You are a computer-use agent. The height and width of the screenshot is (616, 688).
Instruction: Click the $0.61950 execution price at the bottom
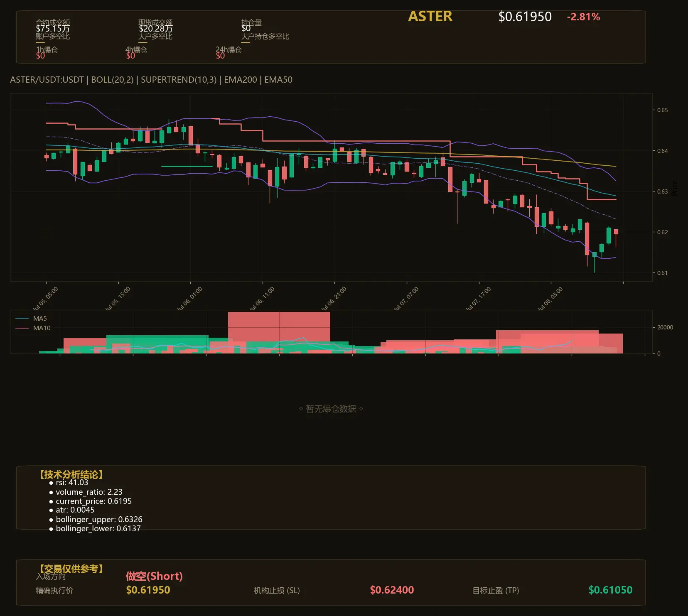[x=148, y=590]
